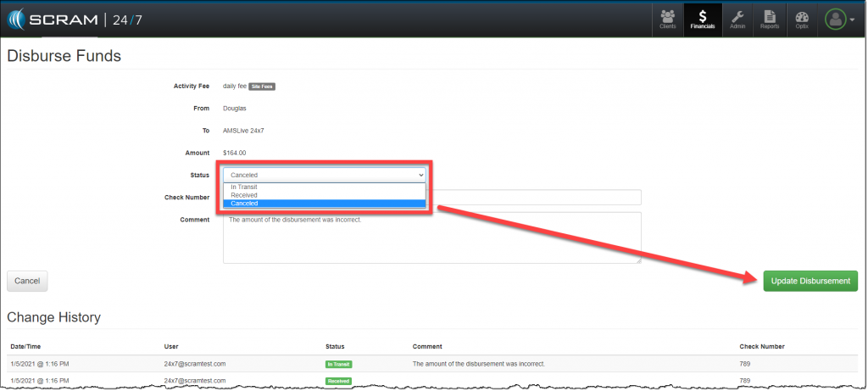Select In Transit status option
This screenshot has height=391, width=868.
[325, 187]
